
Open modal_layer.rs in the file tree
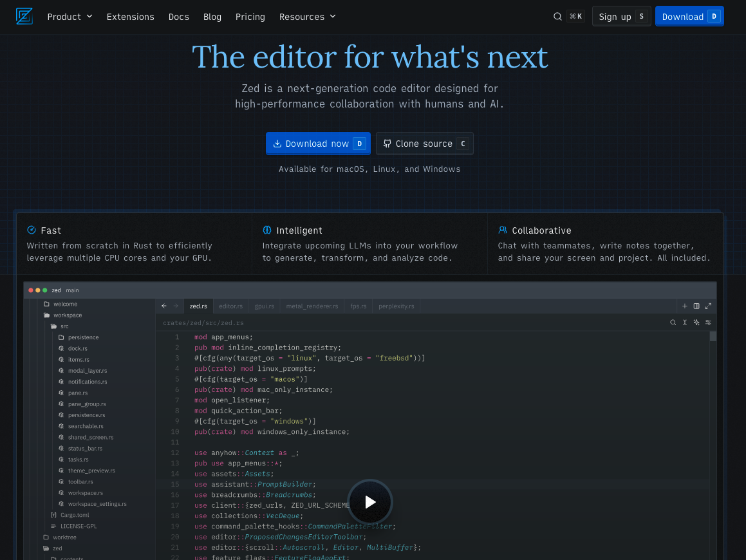88,371
